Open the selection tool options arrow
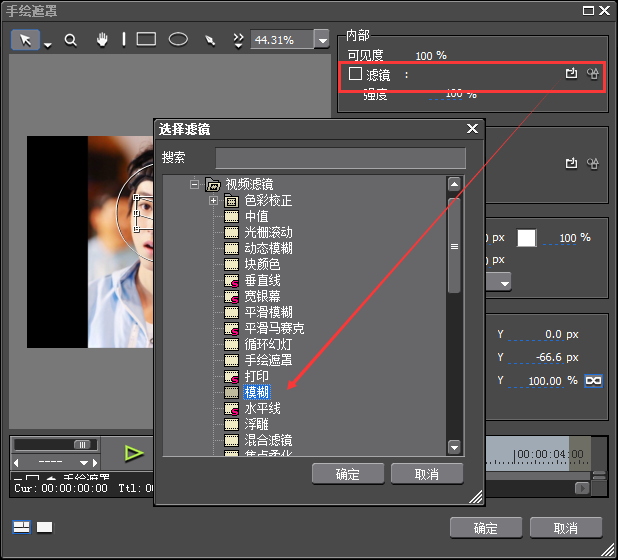Screen dimensions: 618x560 48,45
